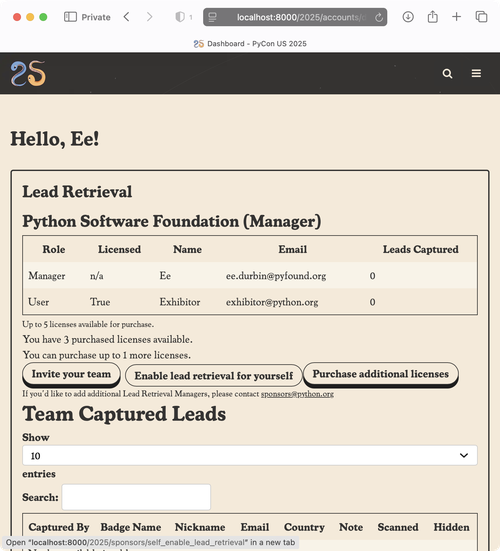Click ee.durbin@pyfound.org email cell

click(x=276, y=276)
